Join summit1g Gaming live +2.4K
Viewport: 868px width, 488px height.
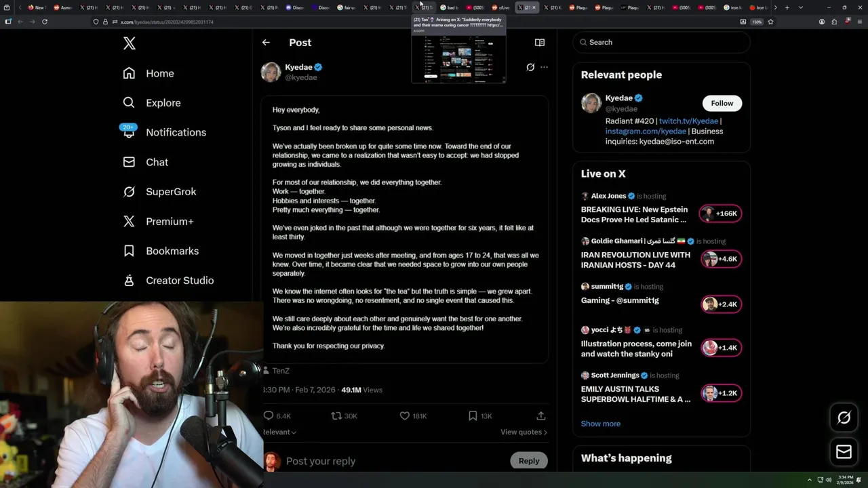(x=720, y=304)
